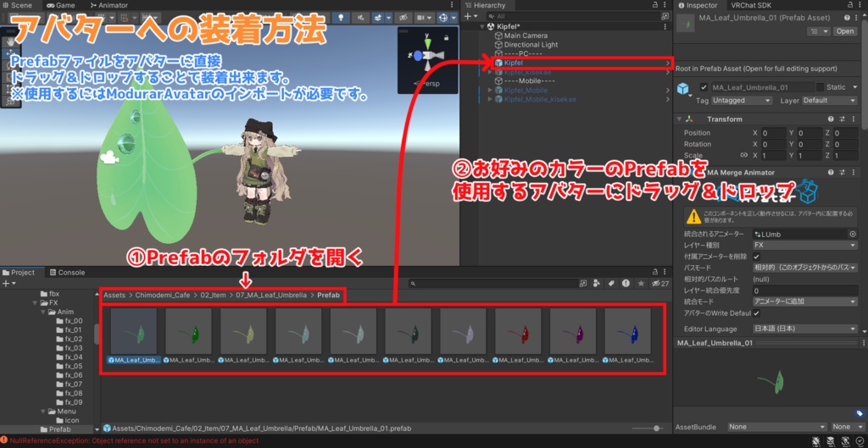Screen dimensions: 868x448
Task: Open cache server status icon in status bar
Action: pyautogui.click(x=831, y=441)
